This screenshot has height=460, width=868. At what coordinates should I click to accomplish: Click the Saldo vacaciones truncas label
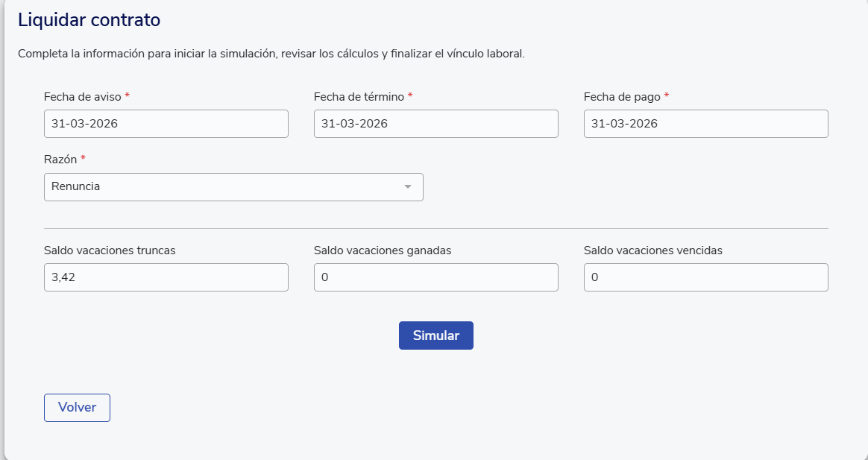click(110, 251)
